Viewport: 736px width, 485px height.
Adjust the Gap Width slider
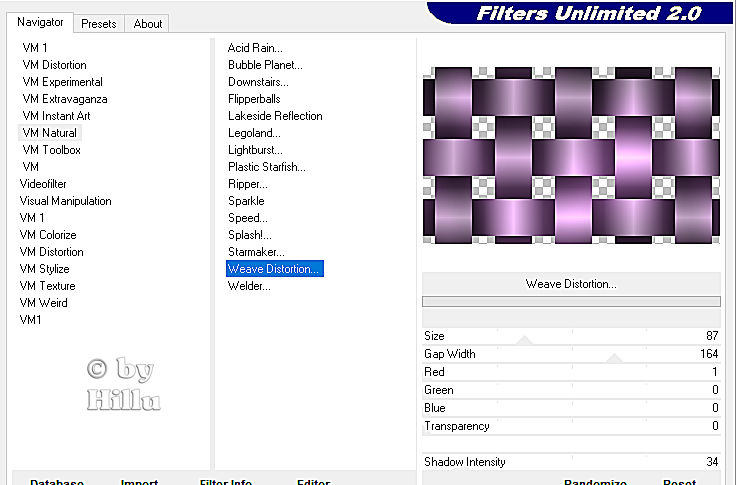tap(571, 354)
